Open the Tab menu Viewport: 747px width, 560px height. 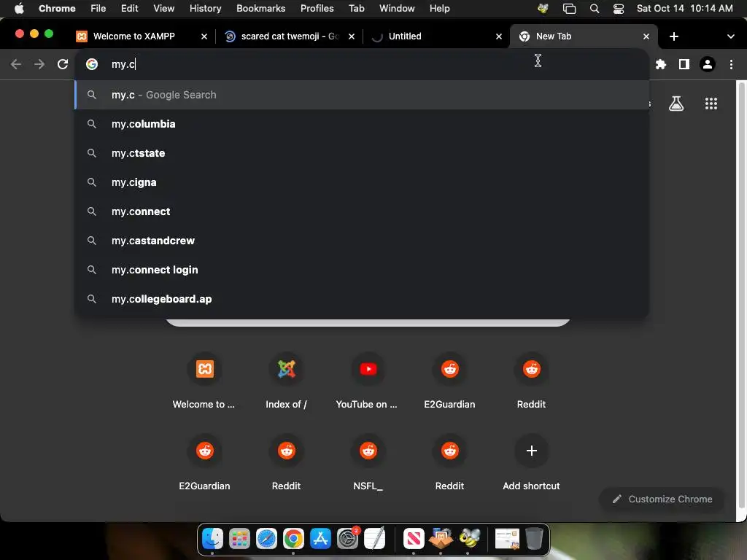[356, 9]
